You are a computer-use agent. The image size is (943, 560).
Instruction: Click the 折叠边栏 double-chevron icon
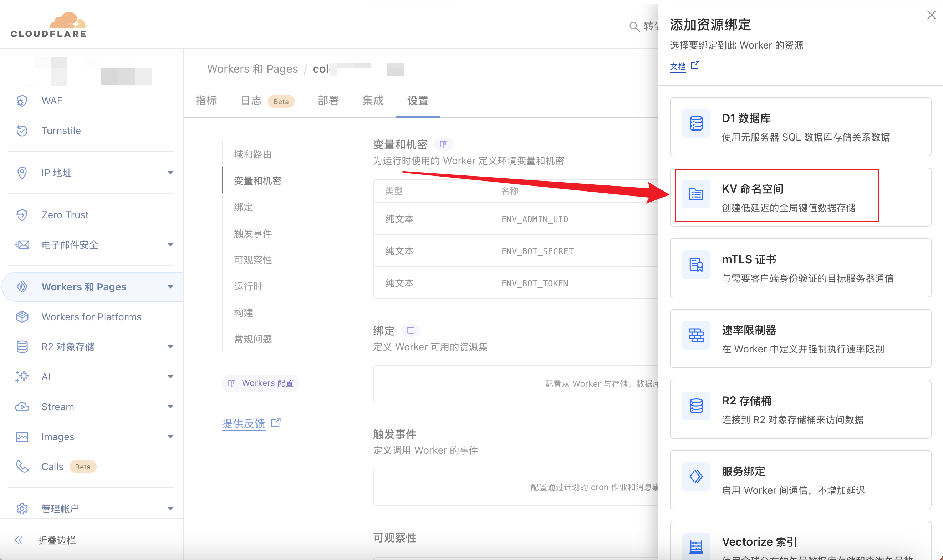[19, 540]
